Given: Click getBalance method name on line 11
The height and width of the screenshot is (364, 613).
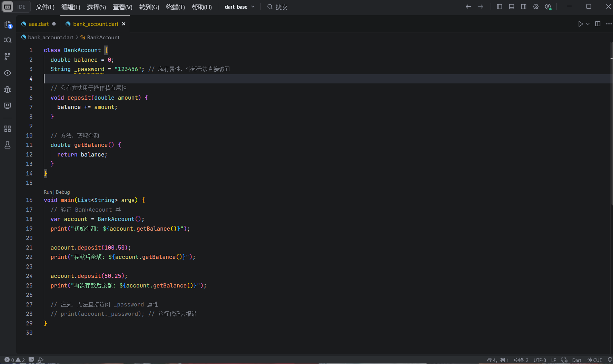Looking at the screenshot, I should 91,145.
